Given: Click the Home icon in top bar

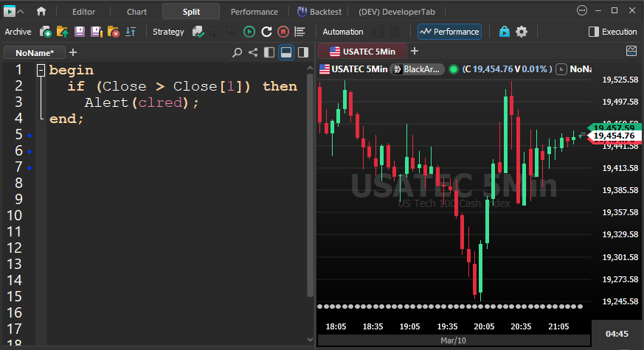Looking at the screenshot, I should click(x=41, y=11).
